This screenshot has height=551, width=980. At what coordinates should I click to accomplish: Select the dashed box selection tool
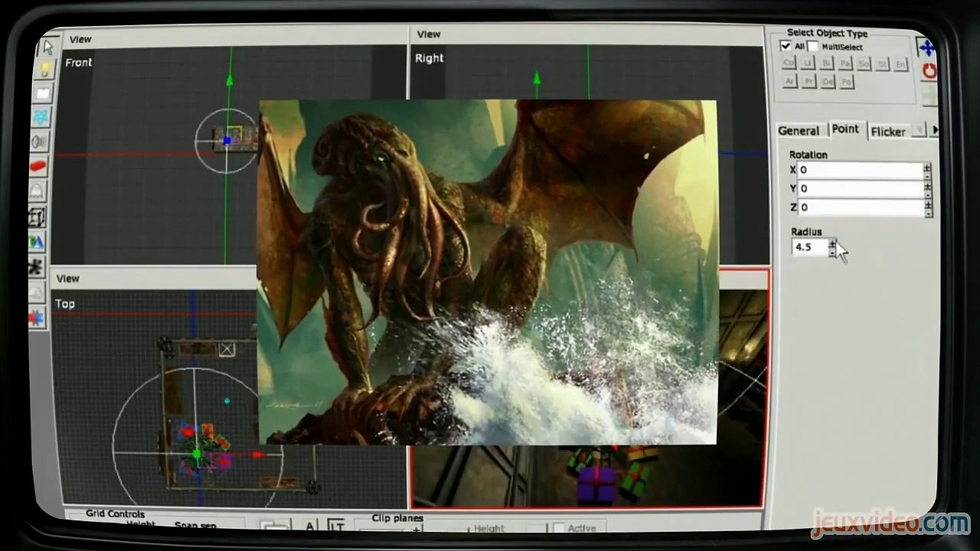click(x=36, y=216)
